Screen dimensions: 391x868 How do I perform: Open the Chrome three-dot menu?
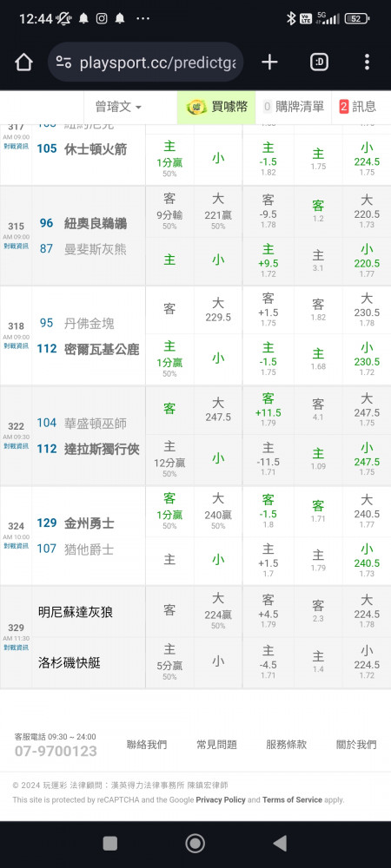pos(367,62)
